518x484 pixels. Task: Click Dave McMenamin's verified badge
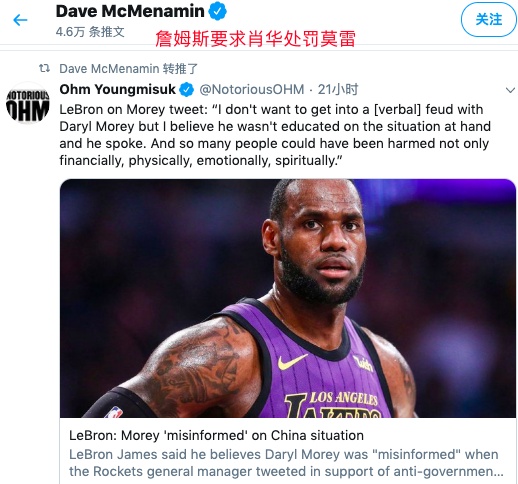coord(218,11)
